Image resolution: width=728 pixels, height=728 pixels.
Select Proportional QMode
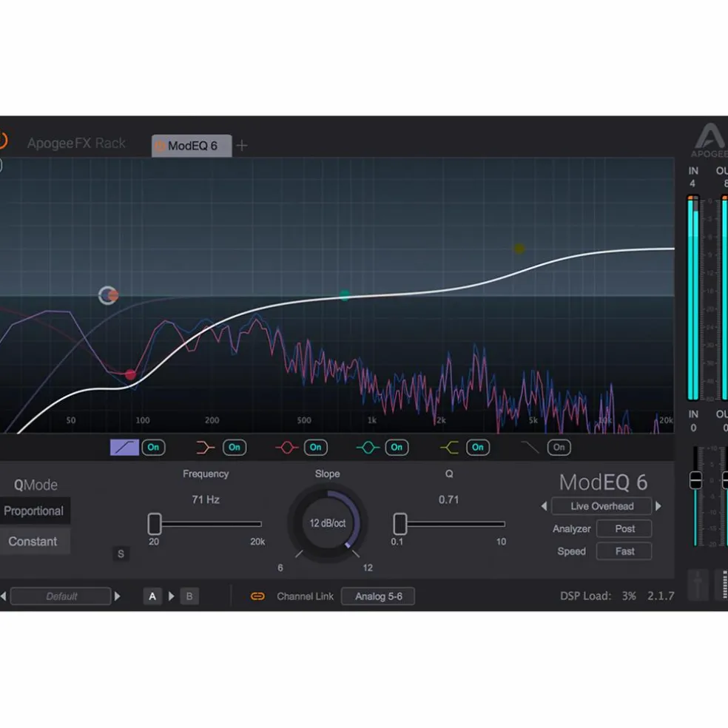tap(34, 511)
